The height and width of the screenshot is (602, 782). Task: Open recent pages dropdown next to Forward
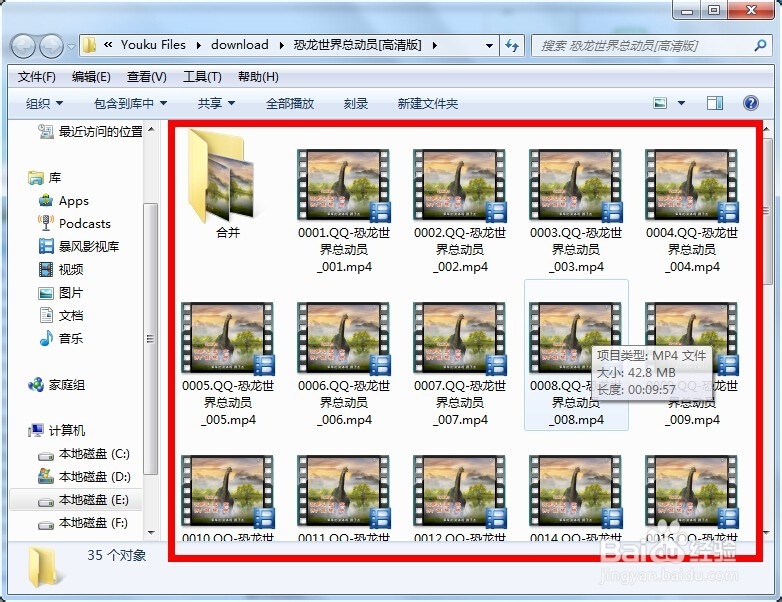point(71,46)
